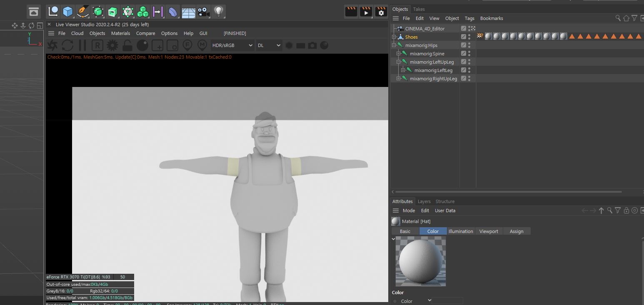644x305 pixels.
Task: Click the Octane render start icon
Action: point(53,45)
